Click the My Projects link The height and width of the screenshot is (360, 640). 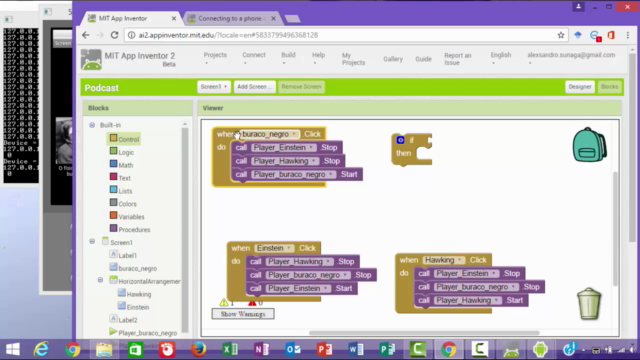353,59
